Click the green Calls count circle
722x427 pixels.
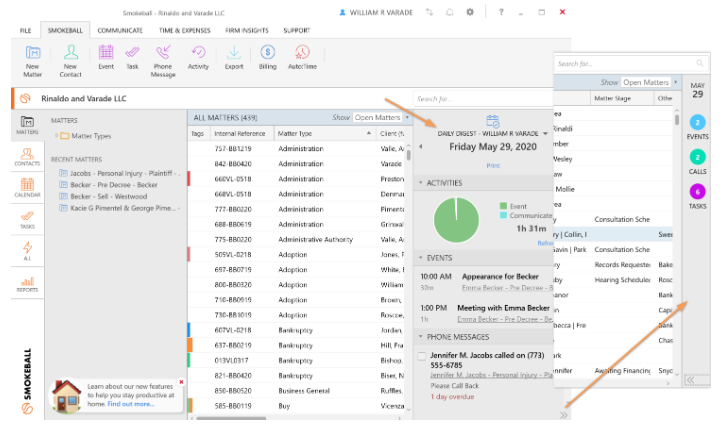697,157
